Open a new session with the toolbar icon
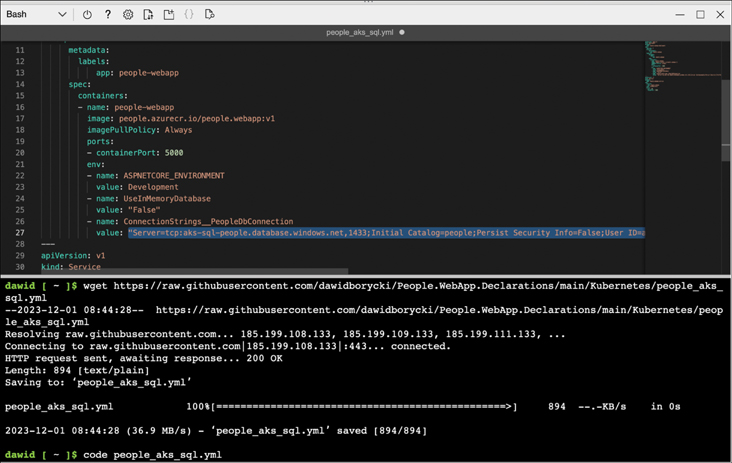The width and height of the screenshot is (732, 463). (169, 15)
